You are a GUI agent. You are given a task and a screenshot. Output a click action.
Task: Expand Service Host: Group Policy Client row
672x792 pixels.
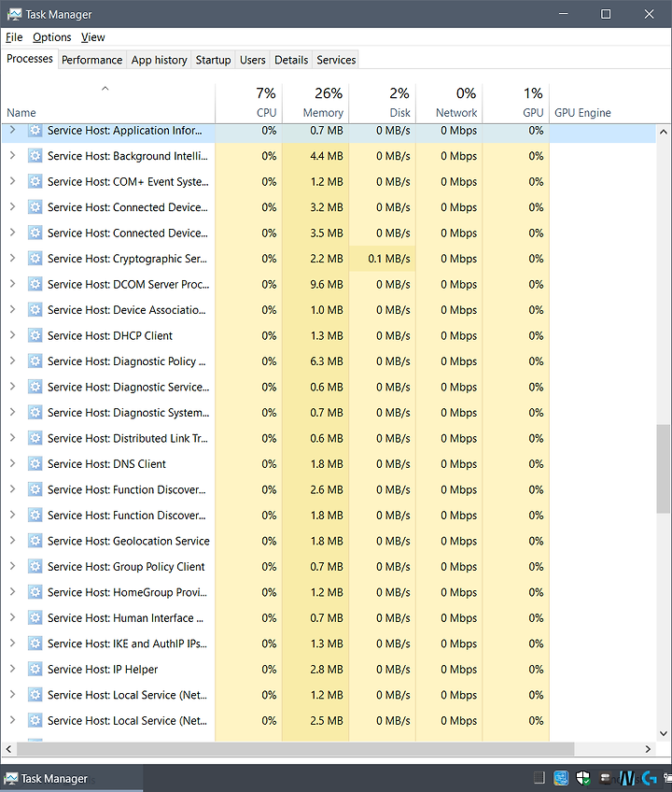pyautogui.click(x=13, y=566)
